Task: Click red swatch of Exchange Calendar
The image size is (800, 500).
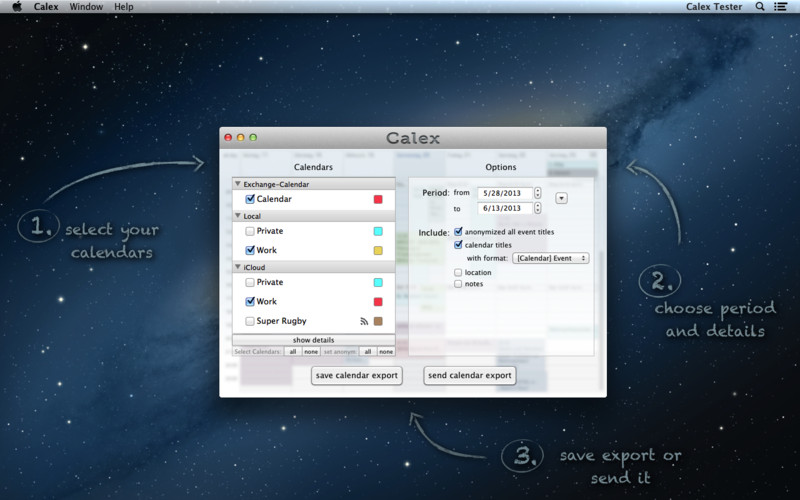Action: 378,199
